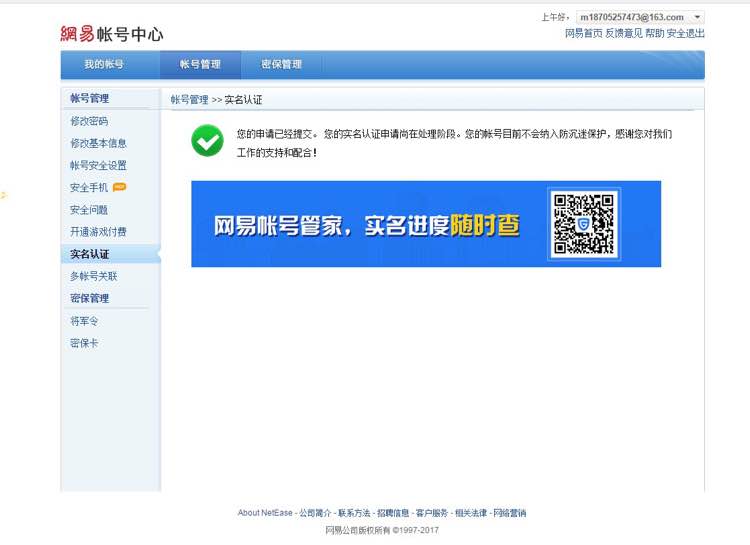Open the 公司简介 footer link
This screenshot has width=750, height=545.
[x=315, y=513]
